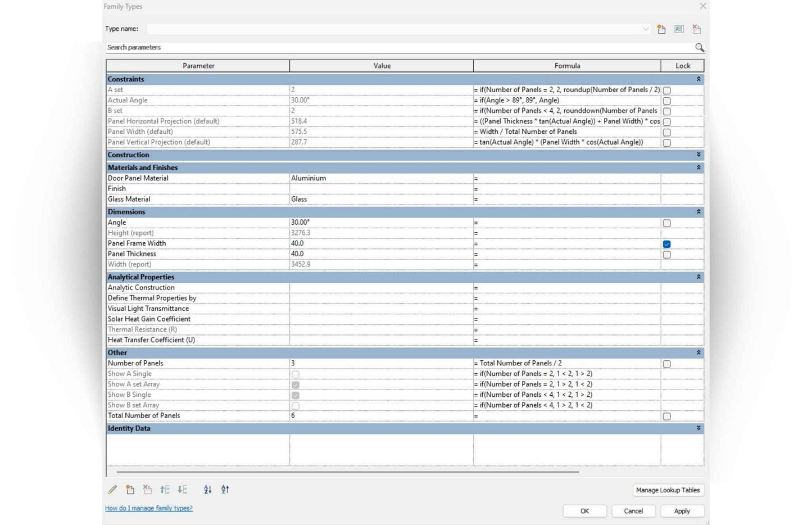812x525 pixels.
Task: Click the horizontal scrollbar under the parameter table
Action: [x=347, y=472]
